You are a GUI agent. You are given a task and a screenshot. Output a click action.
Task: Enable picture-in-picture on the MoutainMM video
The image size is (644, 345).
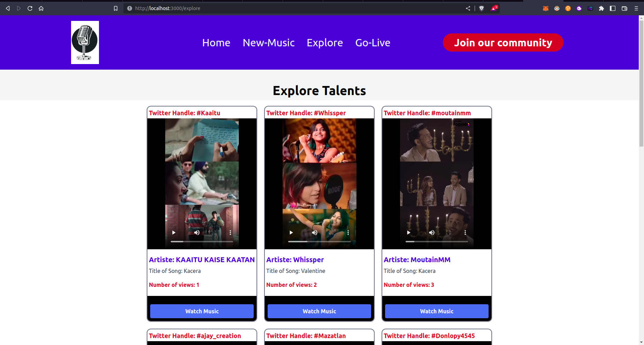click(448, 232)
